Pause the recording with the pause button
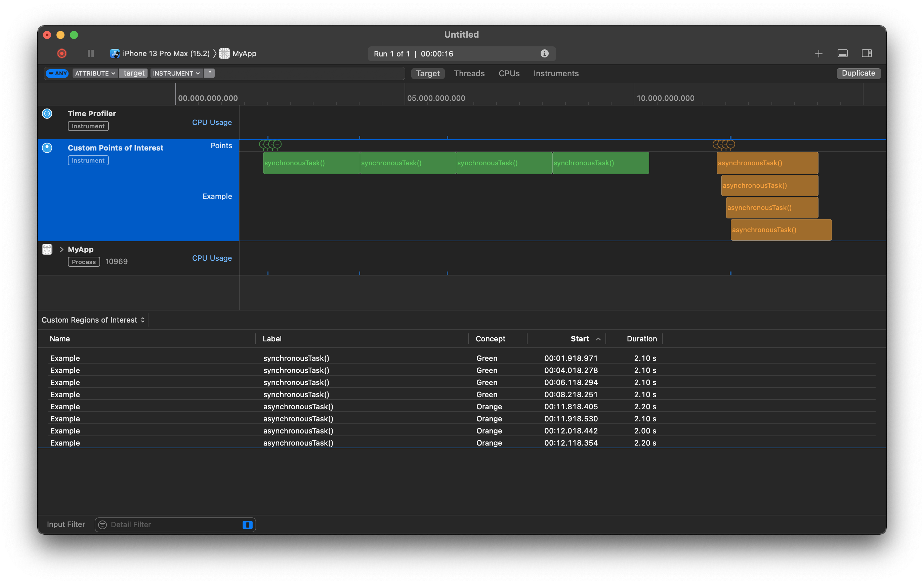 click(x=91, y=54)
